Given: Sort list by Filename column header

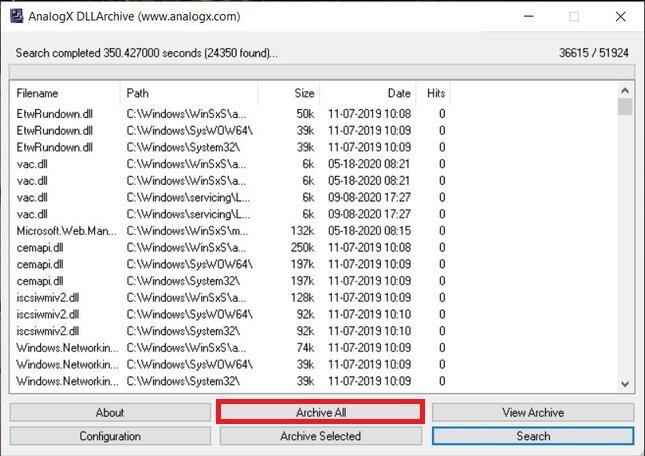Looking at the screenshot, I should tap(66, 93).
